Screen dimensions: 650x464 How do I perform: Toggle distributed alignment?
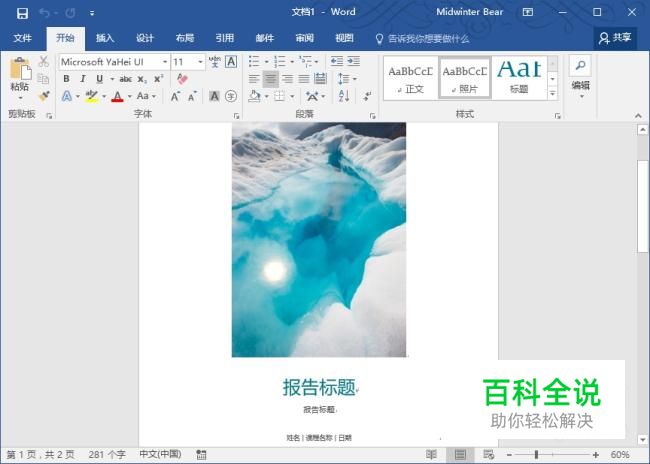click(320, 79)
